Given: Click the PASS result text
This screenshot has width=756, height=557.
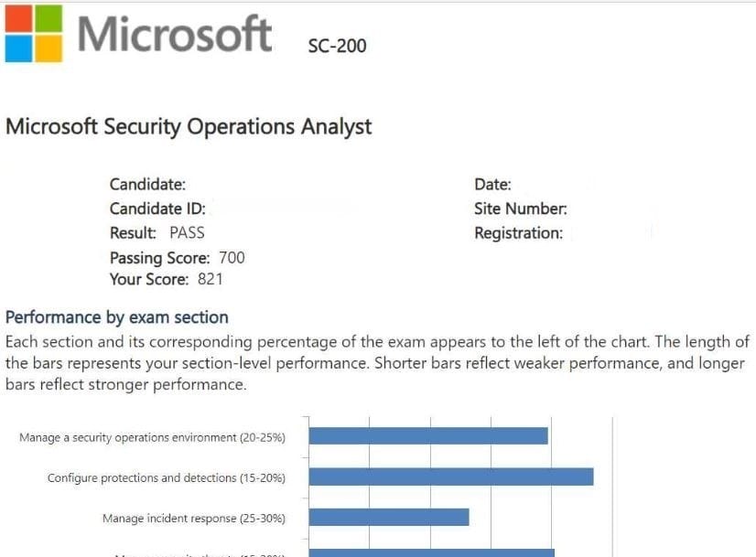Looking at the screenshot, I should click(187, 232).
